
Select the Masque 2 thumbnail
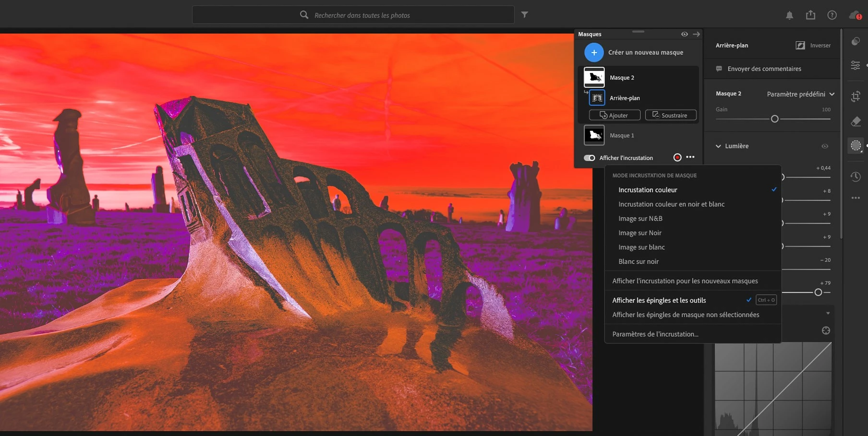tap(594, 77)
